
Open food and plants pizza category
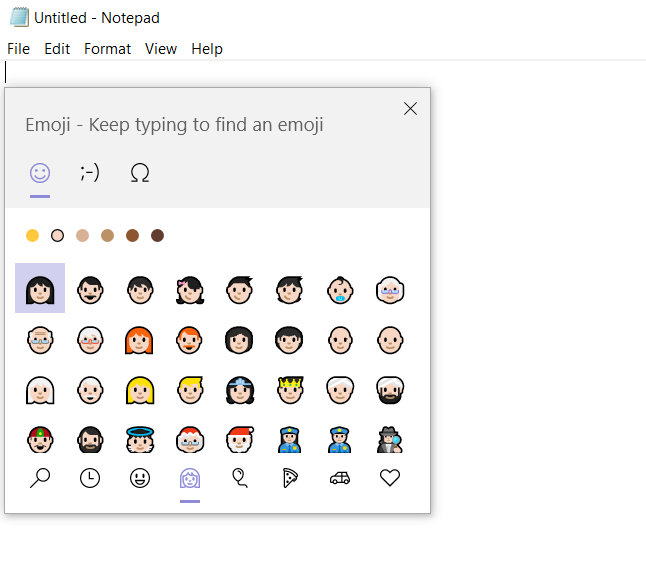pyautogui.click(x=290, y=478)
